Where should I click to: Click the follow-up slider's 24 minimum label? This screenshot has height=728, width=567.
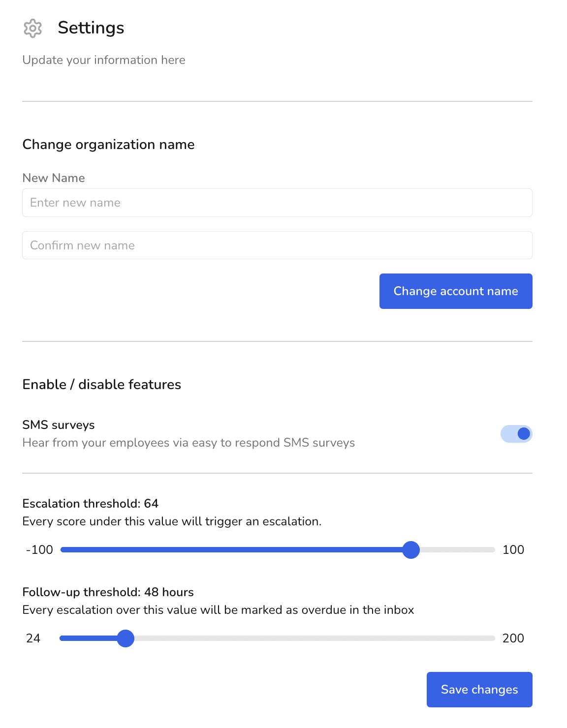tap(33, 638)
